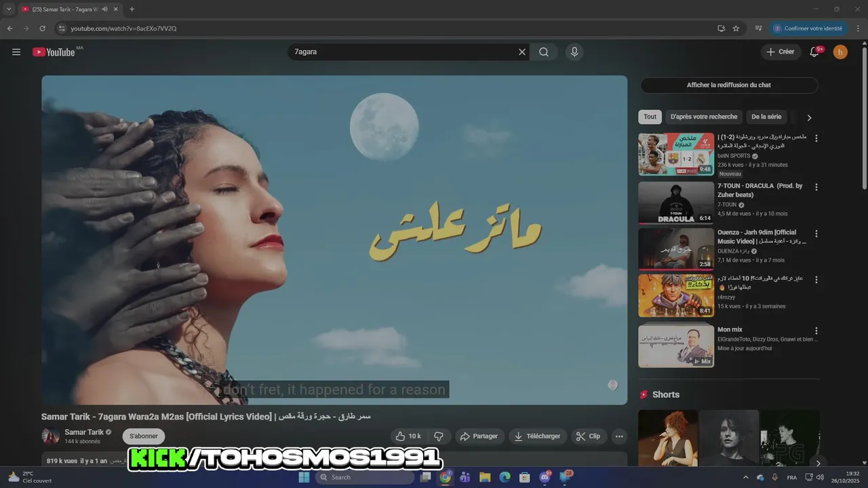This screenshot has height=488, width=868.
Task: Mute the tab using the speaker icon
Action: point(104,9)
